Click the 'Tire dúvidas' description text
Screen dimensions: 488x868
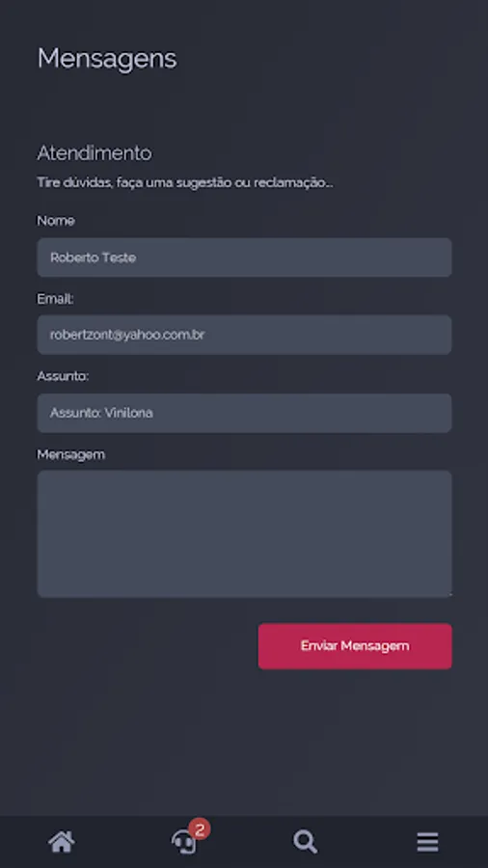[185, 182]
